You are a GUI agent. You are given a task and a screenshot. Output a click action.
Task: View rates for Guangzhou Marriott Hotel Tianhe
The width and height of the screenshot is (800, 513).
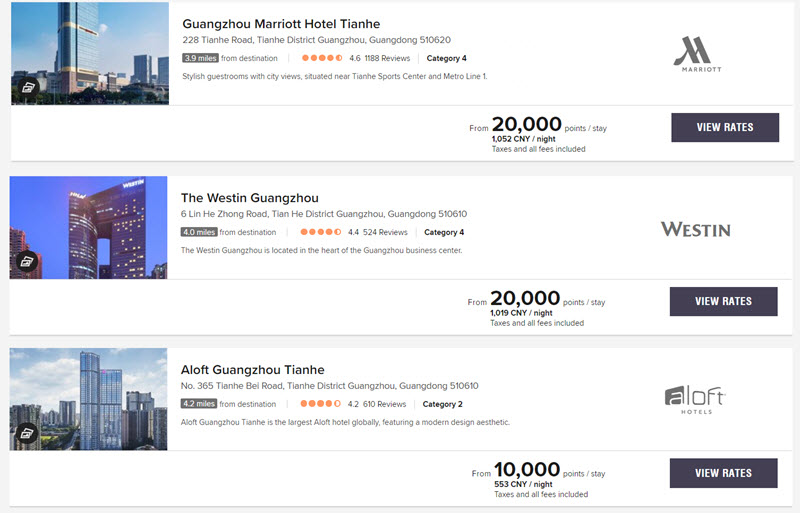click(x=725, y=127)
